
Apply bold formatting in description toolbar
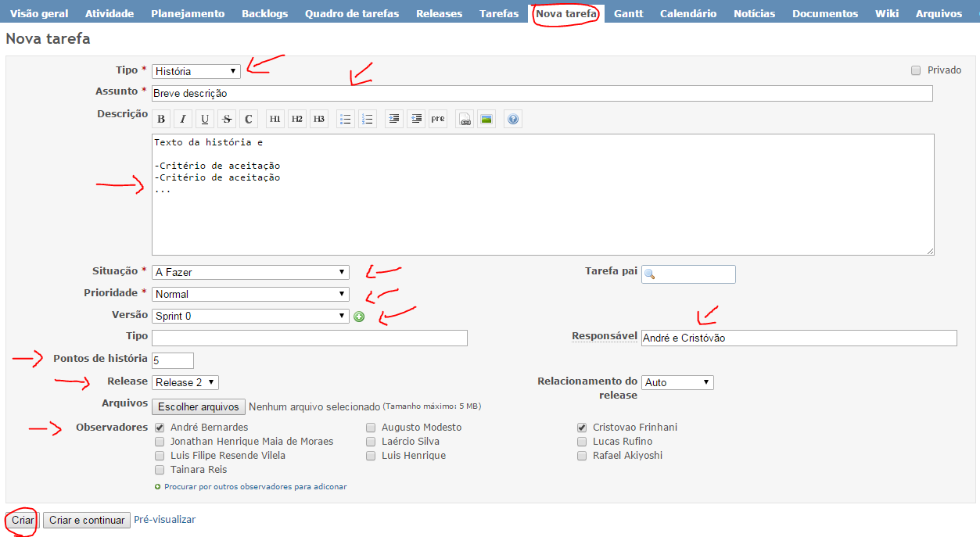[x=161, y=119]
